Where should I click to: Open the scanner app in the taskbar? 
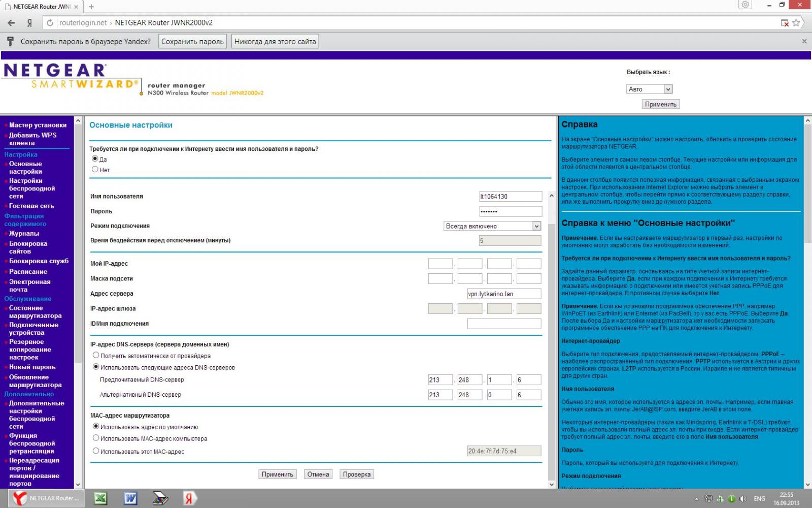(160, 498)
